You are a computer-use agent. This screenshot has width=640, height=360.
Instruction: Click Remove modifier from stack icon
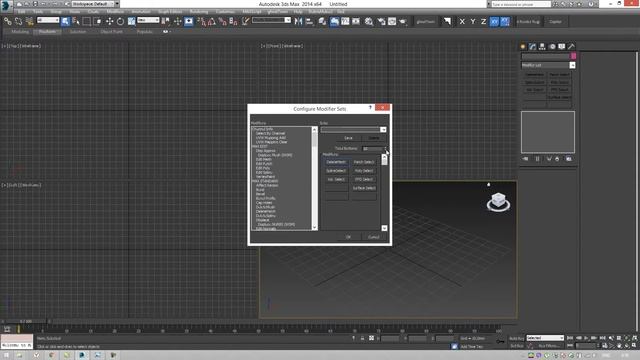click(557, 159)
